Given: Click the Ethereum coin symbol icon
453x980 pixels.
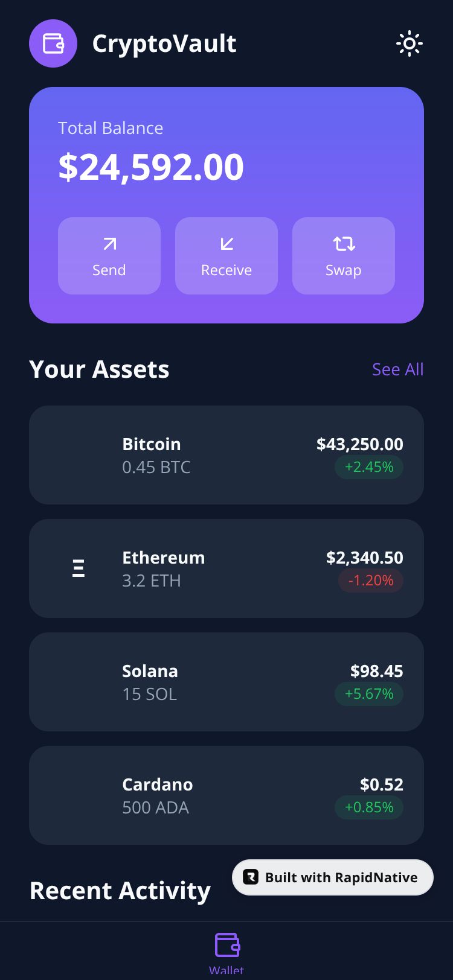Looking at the screenshot, I should (x=79, y=568).
